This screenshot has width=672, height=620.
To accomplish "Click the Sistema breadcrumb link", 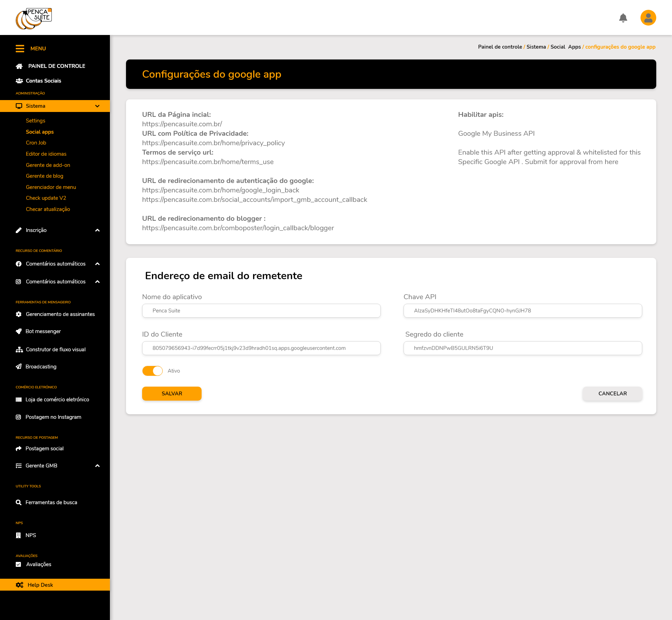I will click(536, 47).
